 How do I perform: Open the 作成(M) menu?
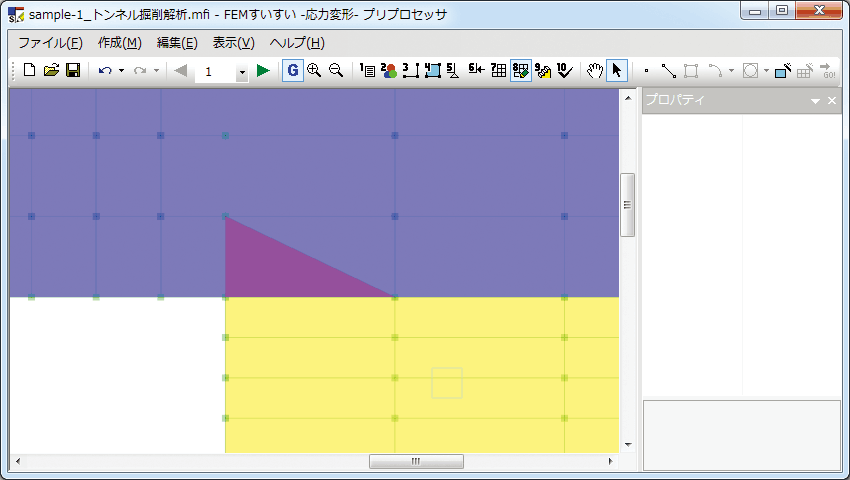click(x=120, y=42)
